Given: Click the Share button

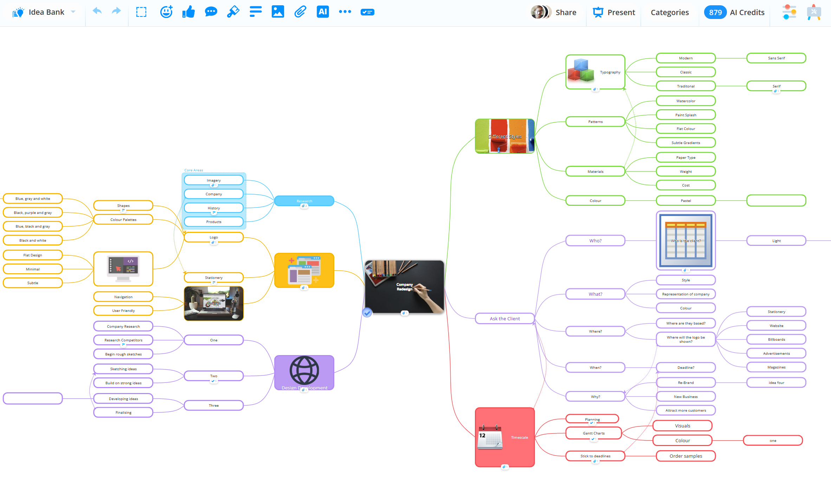Looking at the screenshot, I should 566,12.
